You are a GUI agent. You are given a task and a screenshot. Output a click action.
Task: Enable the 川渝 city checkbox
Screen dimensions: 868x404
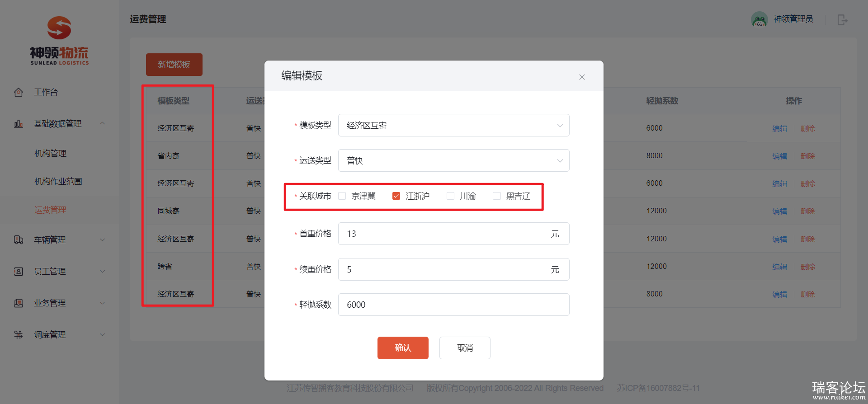coord(450,196)
